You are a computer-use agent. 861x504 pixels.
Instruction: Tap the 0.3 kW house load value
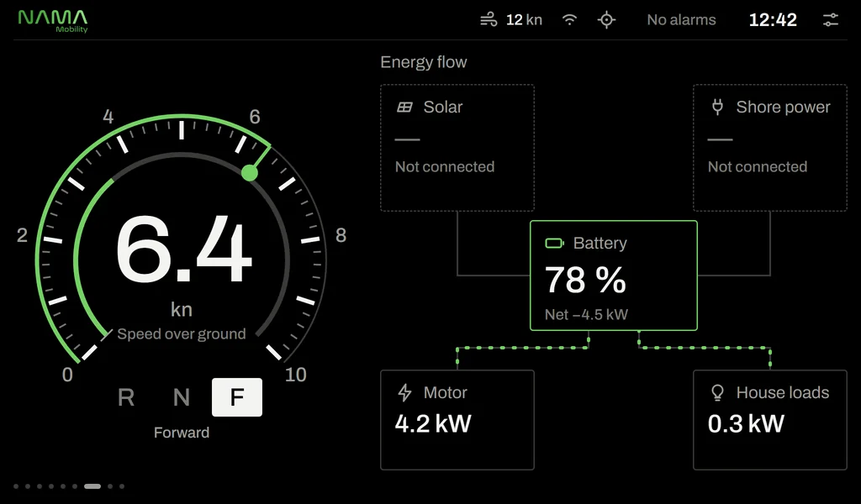(x=746, y=423)
